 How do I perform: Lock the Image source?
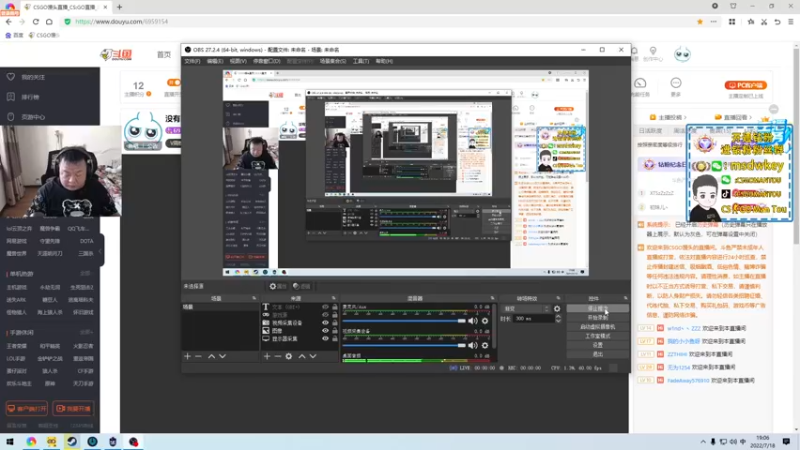click(x=335, y=331)
